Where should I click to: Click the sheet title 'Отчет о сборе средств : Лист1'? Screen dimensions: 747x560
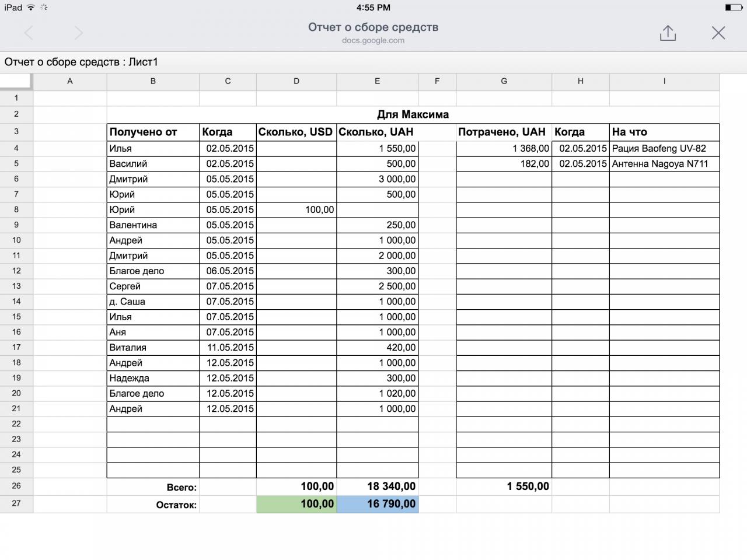(x=82, y=62)
